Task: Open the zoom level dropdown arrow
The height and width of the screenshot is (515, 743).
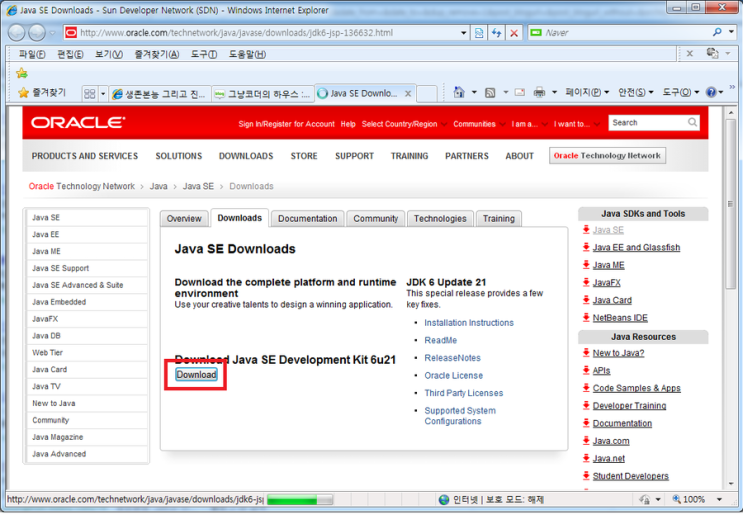Action: 719,499
